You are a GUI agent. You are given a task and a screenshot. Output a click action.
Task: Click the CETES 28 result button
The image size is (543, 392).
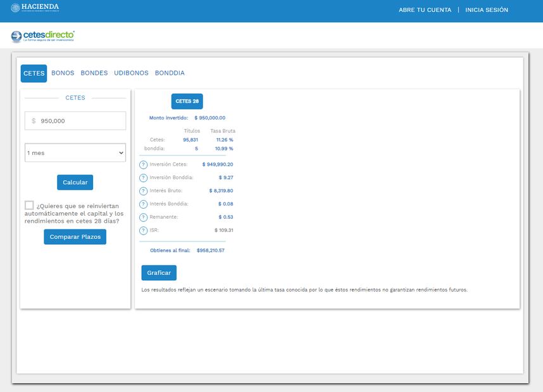click(187, 101)
